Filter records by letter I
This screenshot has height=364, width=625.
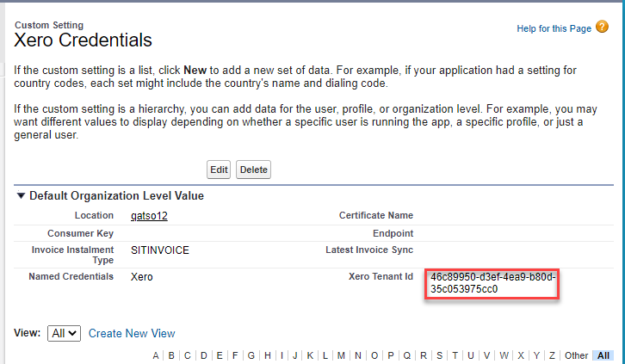pos(282,355)
